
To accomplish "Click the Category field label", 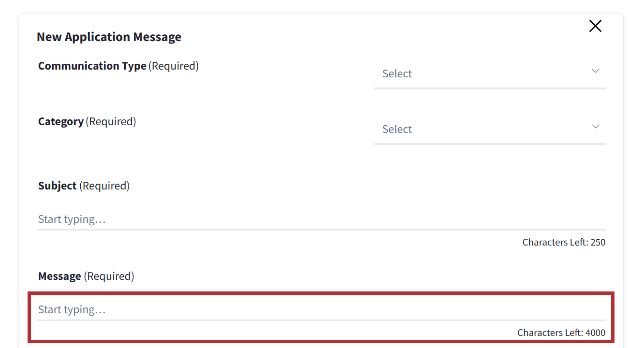I will click(61, 122).
